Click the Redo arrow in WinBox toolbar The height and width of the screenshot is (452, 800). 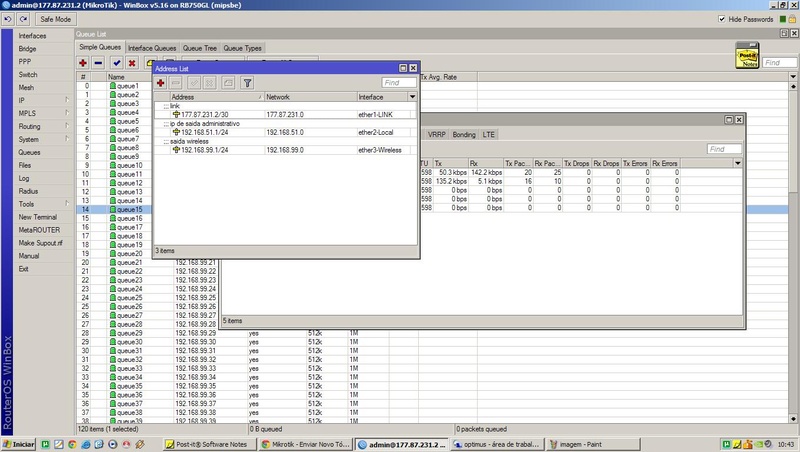click(23, 19)
